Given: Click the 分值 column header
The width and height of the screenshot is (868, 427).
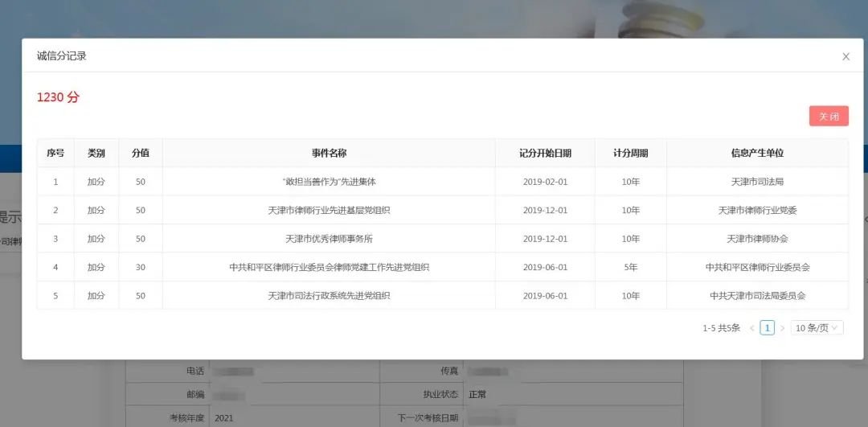Looking at the screenshot, I should pos(141,153).
